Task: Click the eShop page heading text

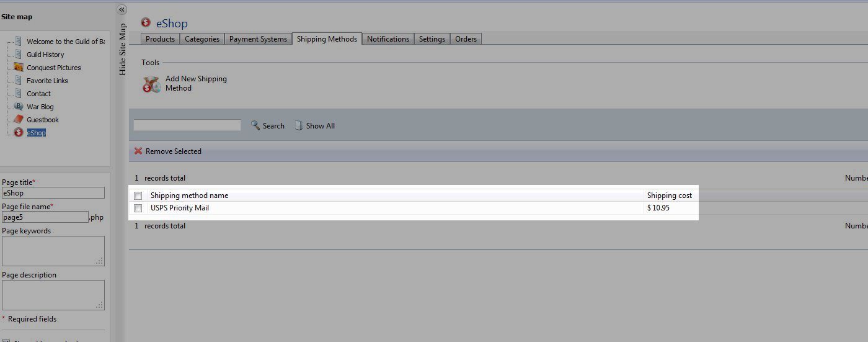Action: (172, 24)
